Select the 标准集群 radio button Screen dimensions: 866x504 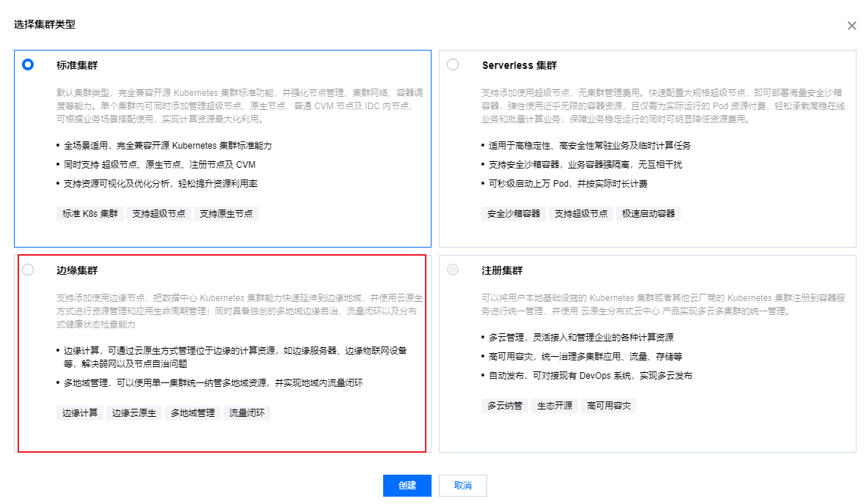point(28,64)
